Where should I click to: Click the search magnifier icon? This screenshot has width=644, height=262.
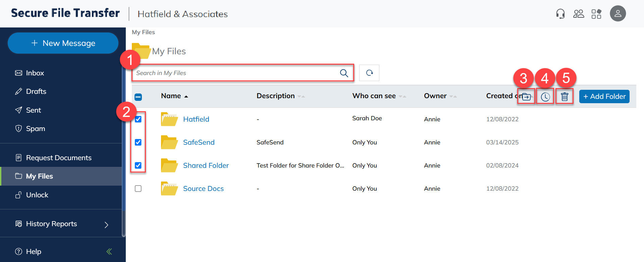coord(344,73)
